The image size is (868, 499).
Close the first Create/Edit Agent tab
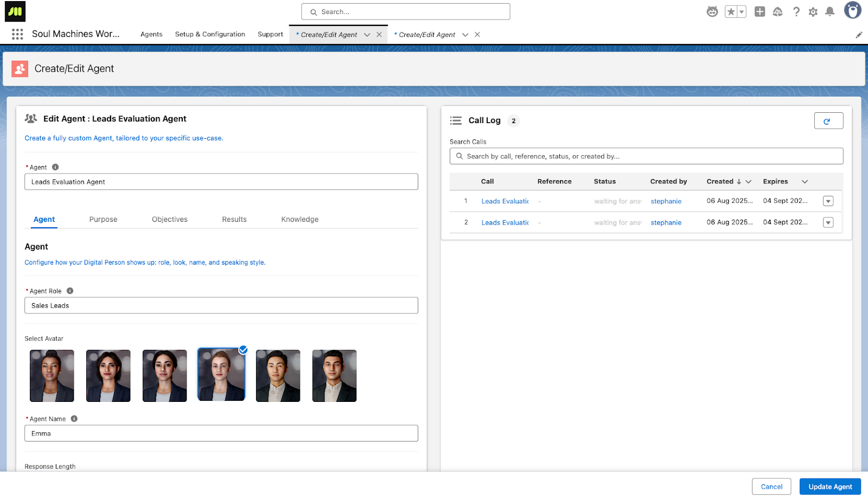tap(379, 35)
